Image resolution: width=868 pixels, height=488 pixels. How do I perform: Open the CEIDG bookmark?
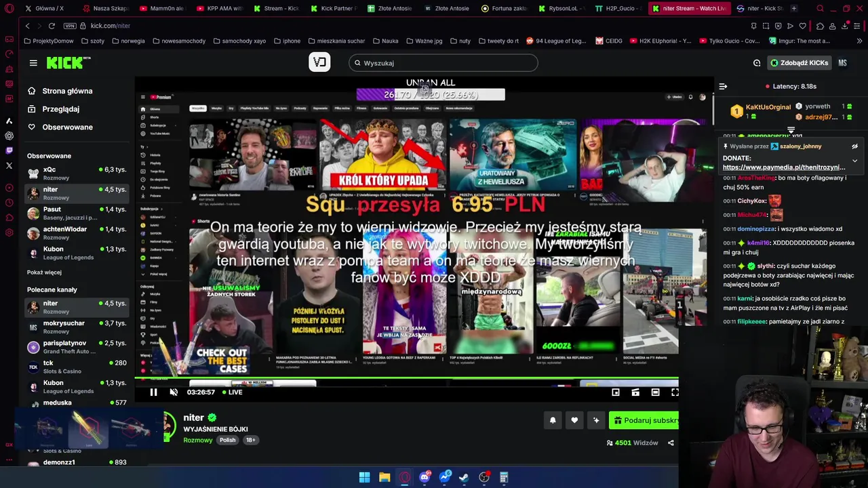pyautogui.click(x=609, y=41)
